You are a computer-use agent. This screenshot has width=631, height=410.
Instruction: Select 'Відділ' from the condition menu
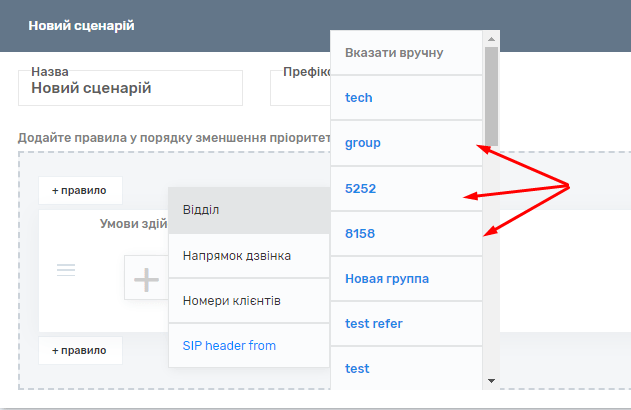tap(248, 210)
